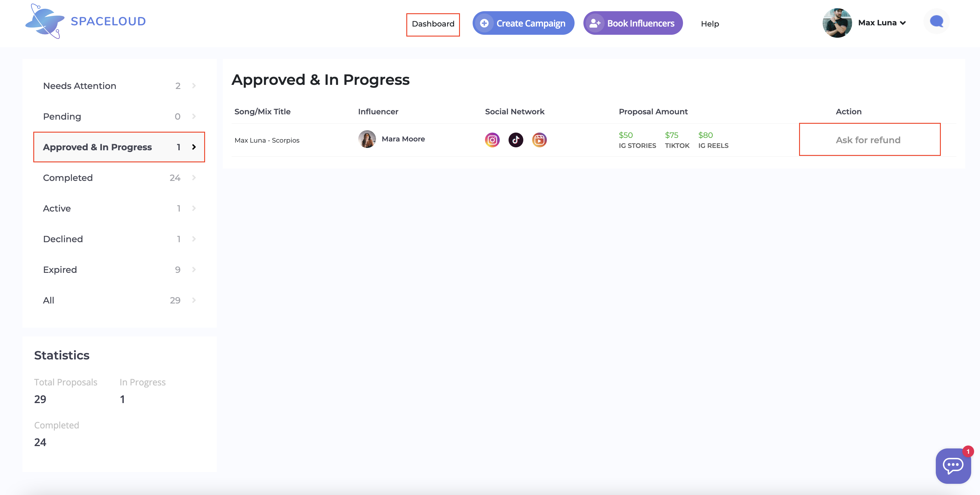Select the Declined proposals category
This screenshot has height=495, width=980.
click(x=119, y=239)
